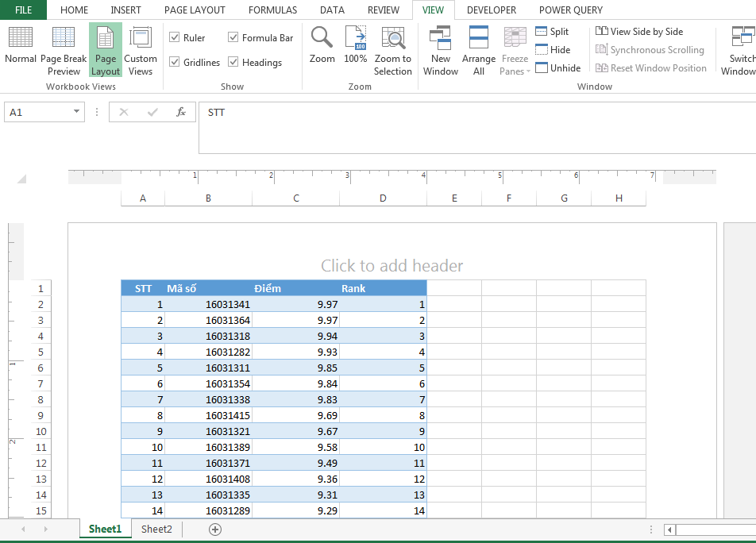Click Arrange All windows
The width and height of the screenshot is (756, 543).
478,51
